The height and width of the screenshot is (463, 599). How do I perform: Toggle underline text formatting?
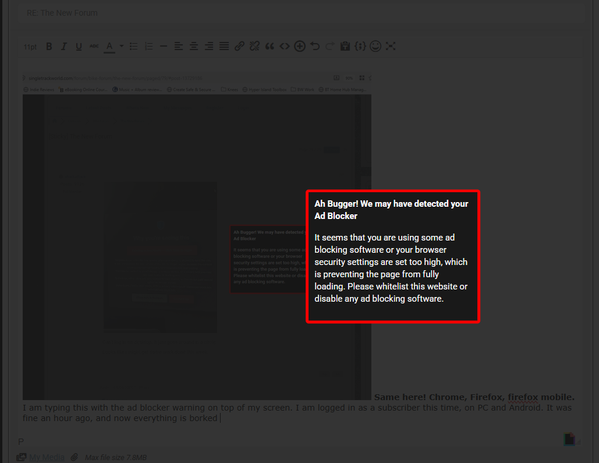79,47
